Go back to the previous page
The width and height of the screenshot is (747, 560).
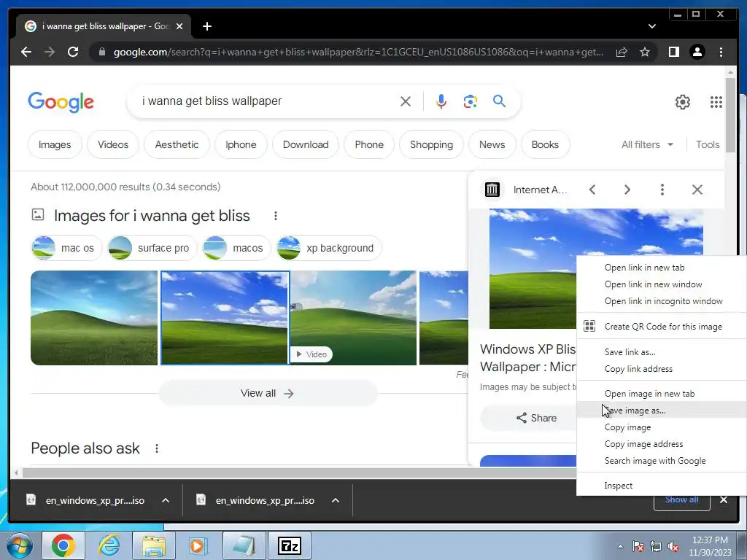pyautogui.click(x=26, y=52)
